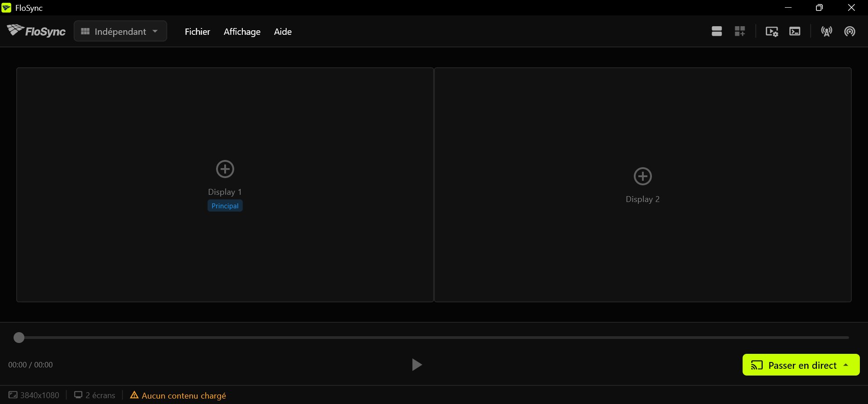Switch to stacked rows layout view
Image resolution: width=868 pixels, height=404 pixels.
tap(717, 31)
